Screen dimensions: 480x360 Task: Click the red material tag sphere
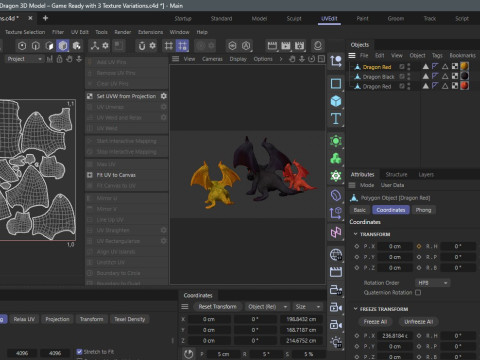tap(464, 86)
